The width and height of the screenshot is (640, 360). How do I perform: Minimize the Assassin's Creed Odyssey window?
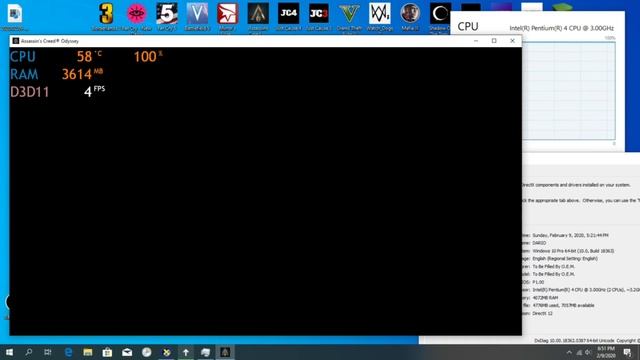pos(476,41)
